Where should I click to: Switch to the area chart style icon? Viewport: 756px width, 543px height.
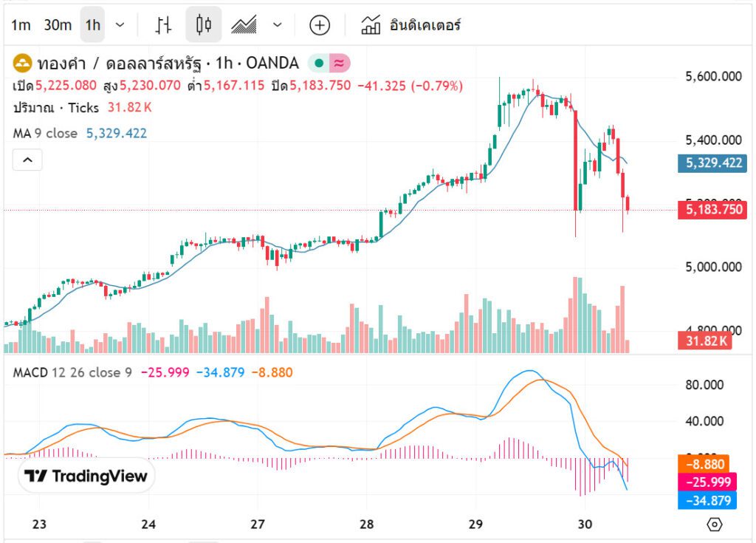pos(244,25)
